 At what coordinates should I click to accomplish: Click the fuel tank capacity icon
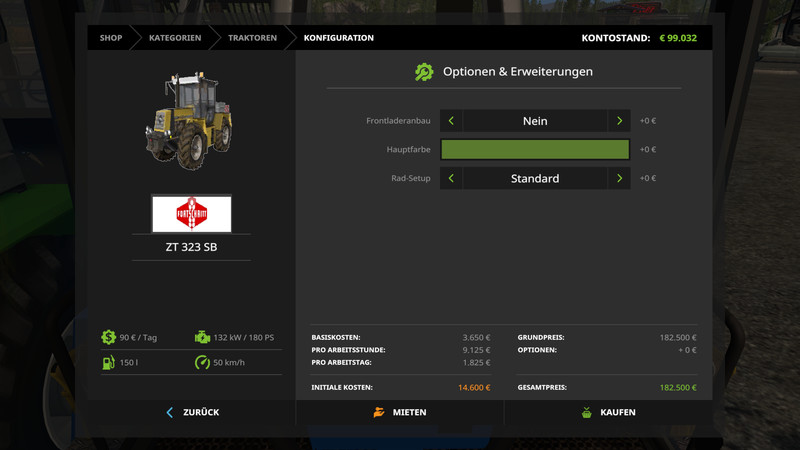click(108, 362)
